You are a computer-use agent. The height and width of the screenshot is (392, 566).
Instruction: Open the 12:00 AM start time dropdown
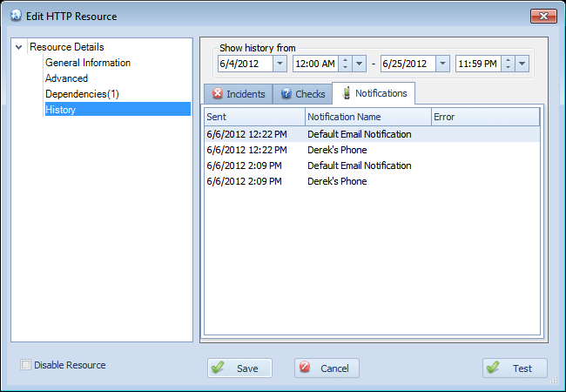click(359, 64)
